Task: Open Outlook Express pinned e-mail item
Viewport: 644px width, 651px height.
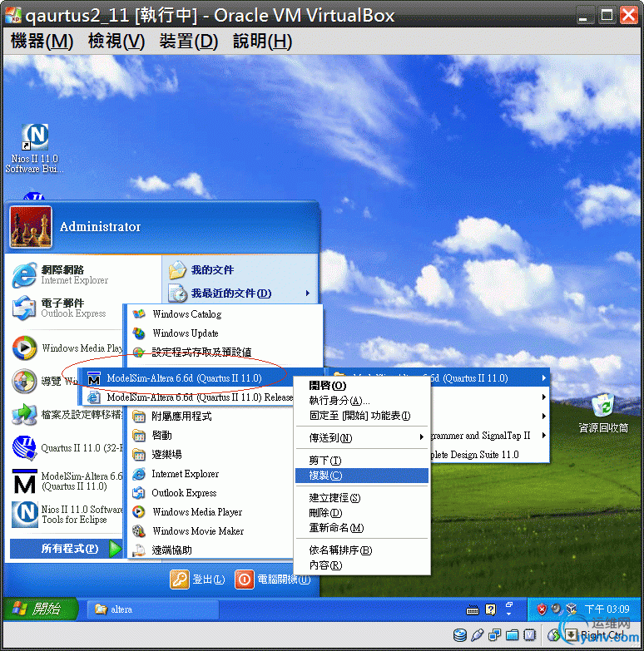Action: [x=59, y=308]
